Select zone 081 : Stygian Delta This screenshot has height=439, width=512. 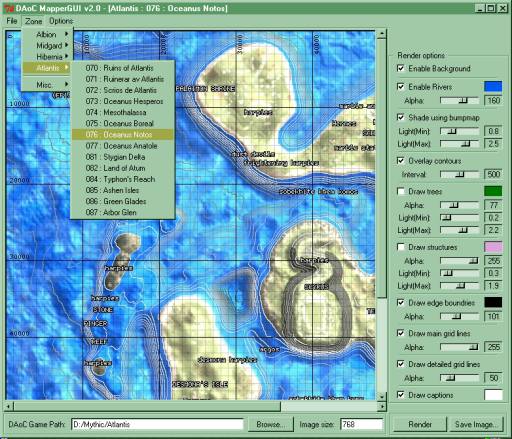tap(122, 157)
